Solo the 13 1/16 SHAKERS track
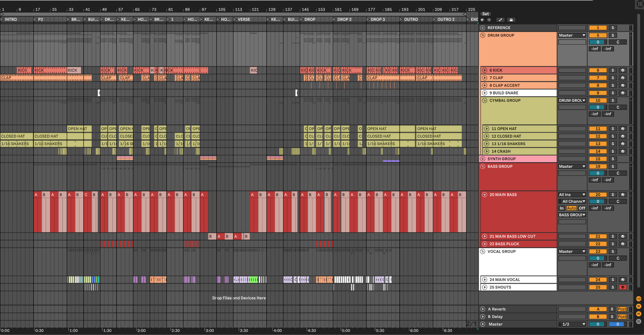The image size is (644, 335). [613, 144]
